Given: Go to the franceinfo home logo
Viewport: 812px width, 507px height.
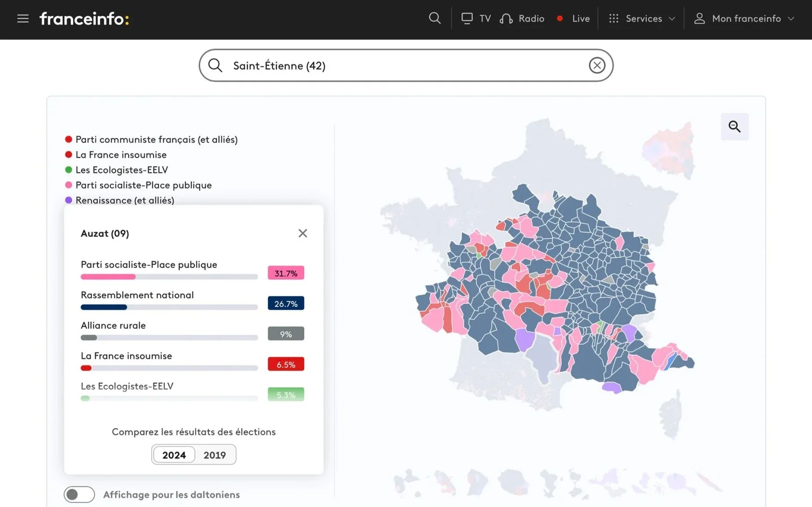Looking at the screenshot, I should coord(84,19).
